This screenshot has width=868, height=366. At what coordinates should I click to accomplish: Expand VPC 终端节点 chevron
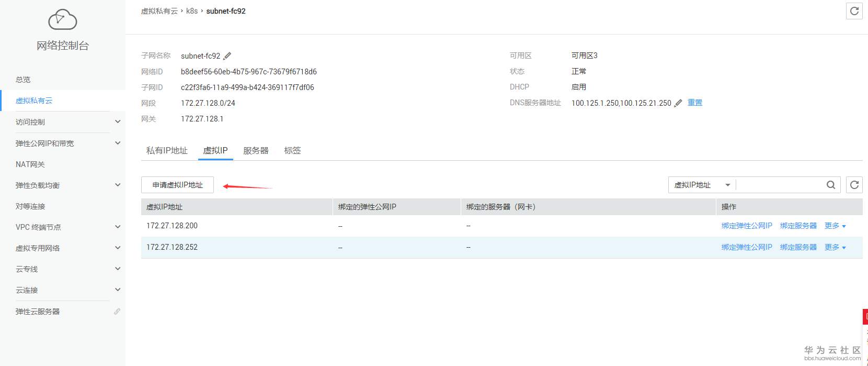click(118, 227)
